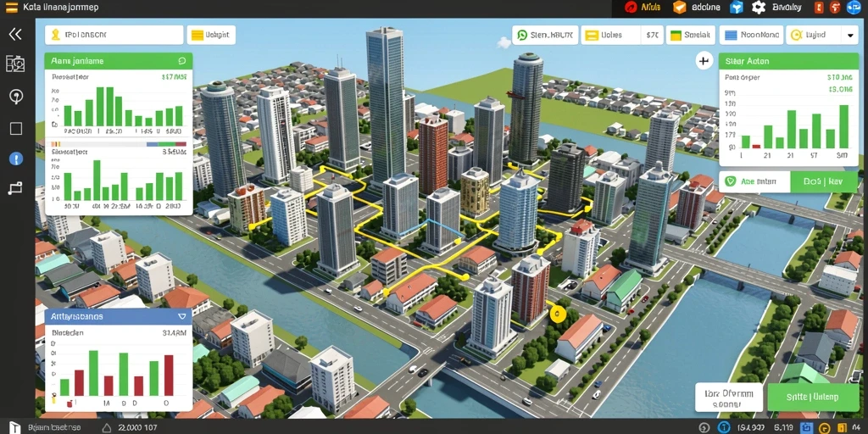Select the green-yellow layer tab
This screenshot has width=868, height=434.
tap(690, 35)
